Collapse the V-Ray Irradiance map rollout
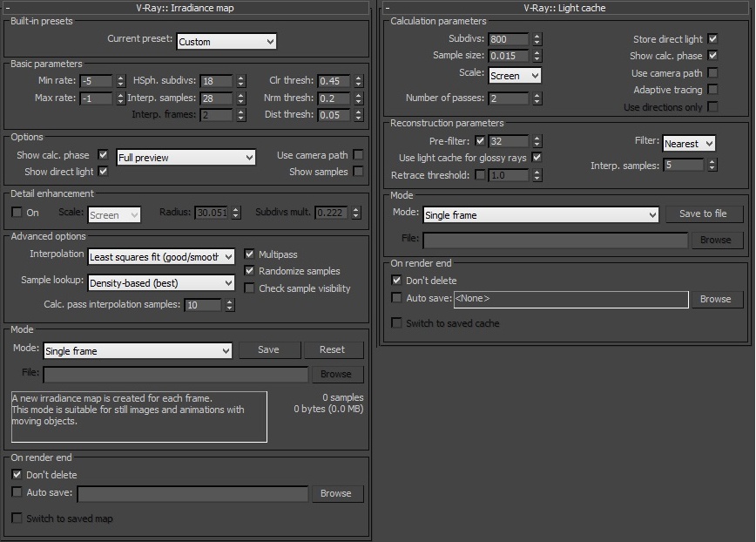 pos(186,7)
